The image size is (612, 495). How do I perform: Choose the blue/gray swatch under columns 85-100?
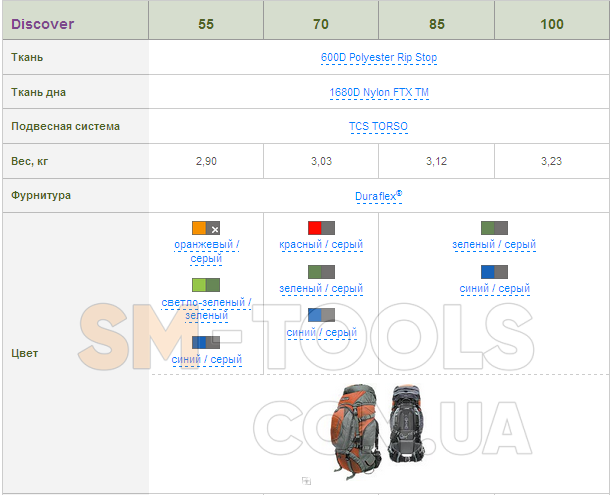(x=494, y=272)
